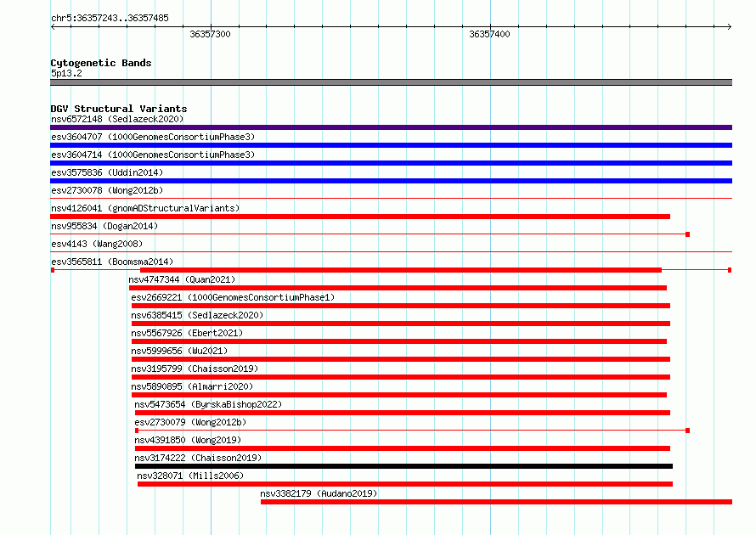This screenshot has height=535, width=756.
Task: Open esv3575836 (Uddin2014) label
Action: 107,172
